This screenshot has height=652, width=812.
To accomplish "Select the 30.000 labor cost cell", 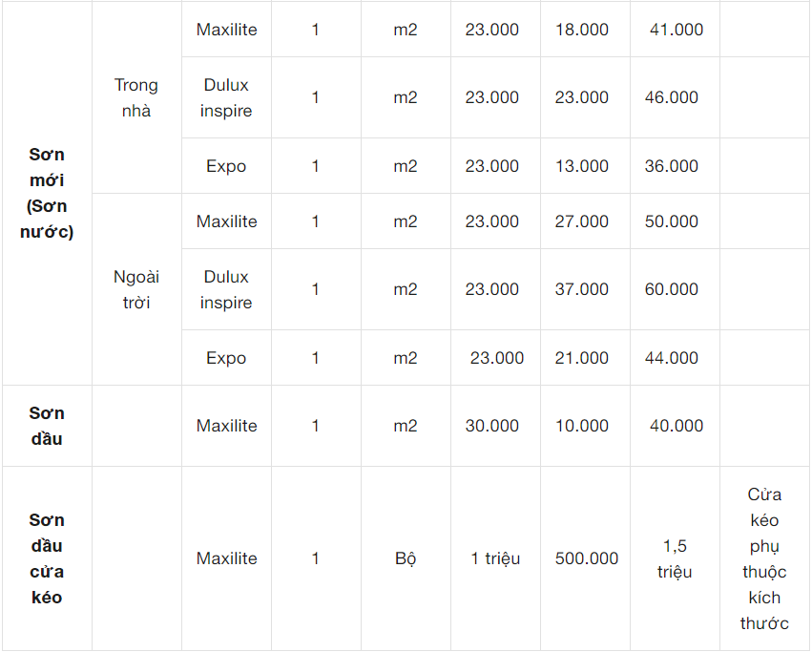I will tap(492, 426).
